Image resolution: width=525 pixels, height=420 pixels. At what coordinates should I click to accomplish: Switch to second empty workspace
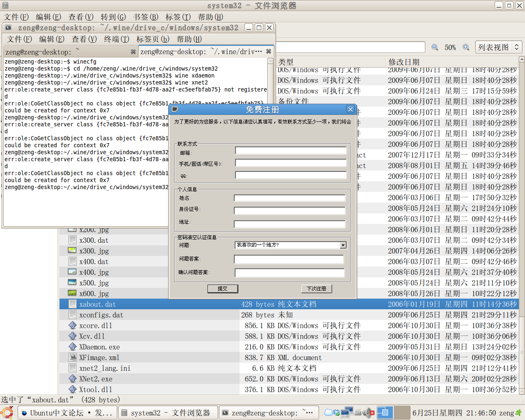click(402, 413)
